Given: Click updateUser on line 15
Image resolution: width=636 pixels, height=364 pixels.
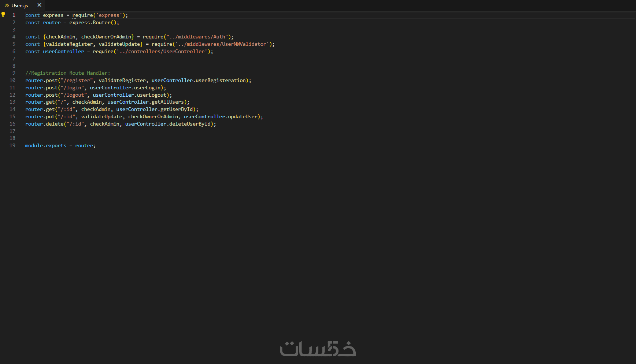Looking at the screenshot, I should tap(243, 117).
